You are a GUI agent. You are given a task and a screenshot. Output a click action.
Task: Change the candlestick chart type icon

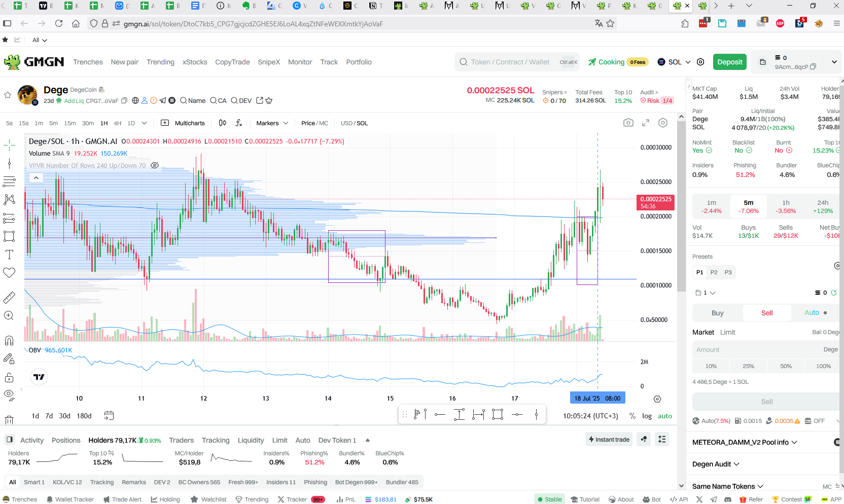(222, 123)
